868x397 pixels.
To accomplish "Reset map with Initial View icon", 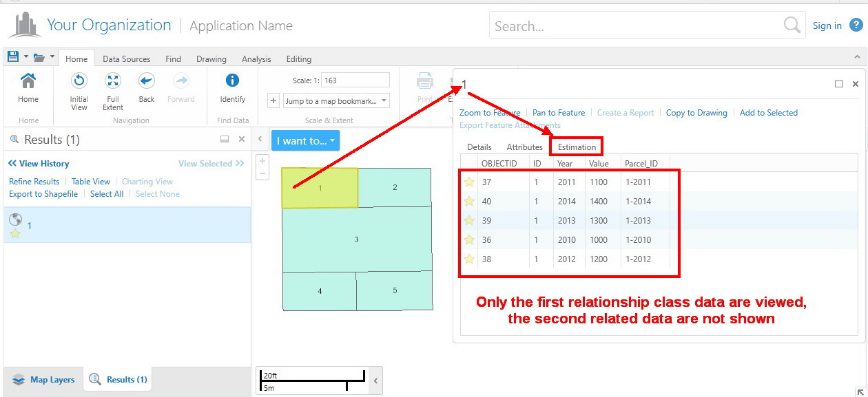I will 79,82.
